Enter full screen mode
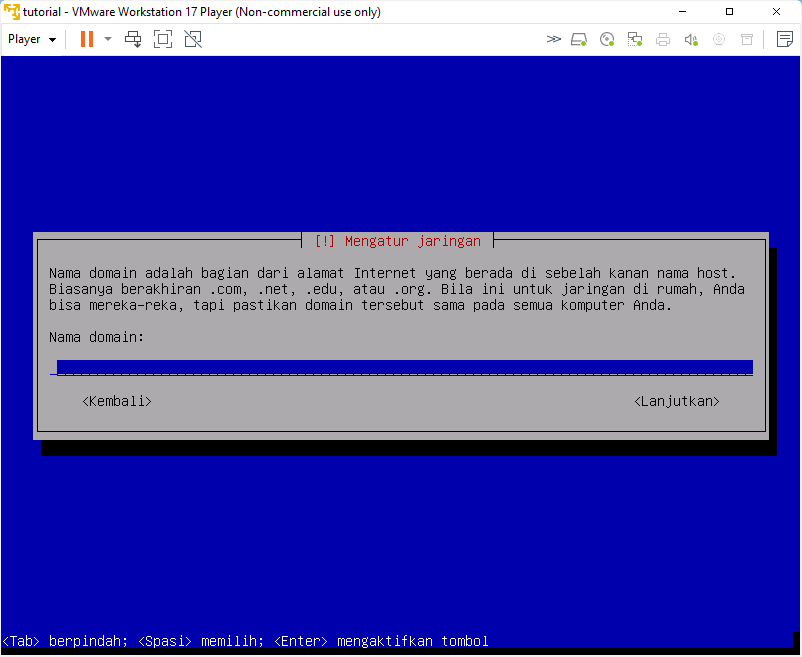The height and width of the screenshot is (657, 802). 163,39
